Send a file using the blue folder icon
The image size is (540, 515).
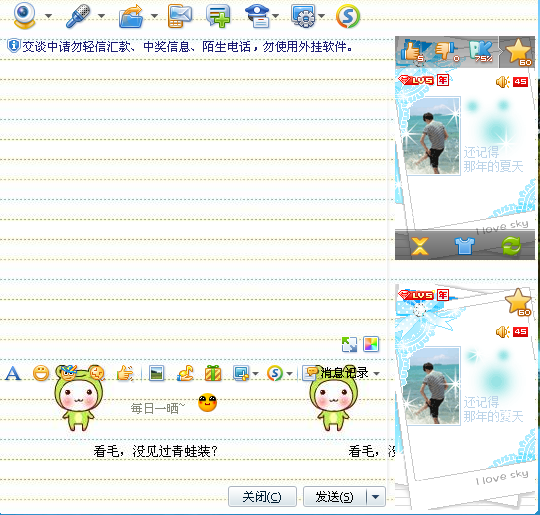(131, 16)
